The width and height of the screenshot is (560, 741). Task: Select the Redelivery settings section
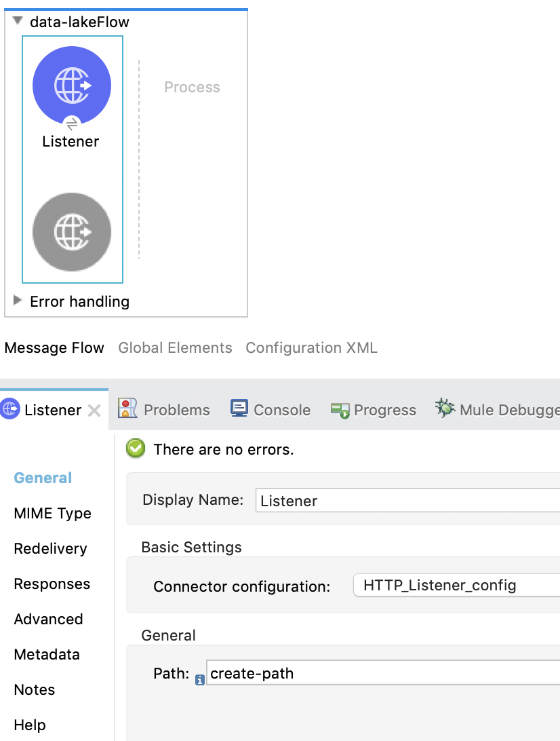(50, 549)
